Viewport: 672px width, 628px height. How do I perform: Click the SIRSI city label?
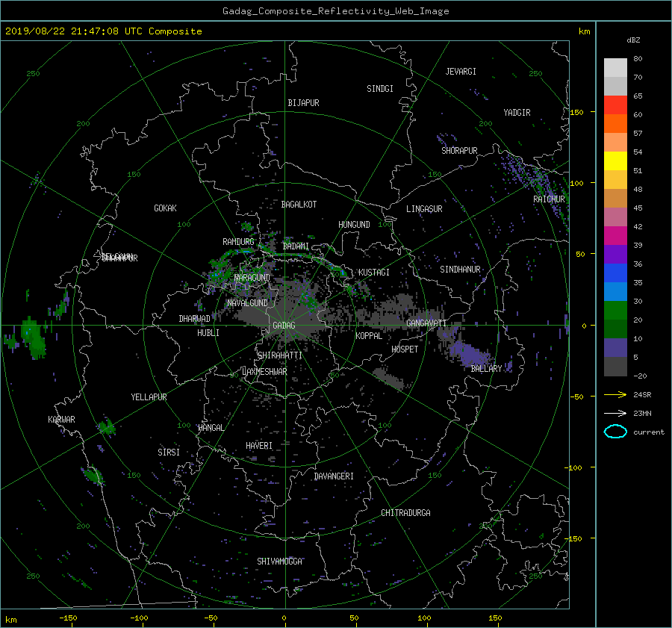tap(169, 452)
